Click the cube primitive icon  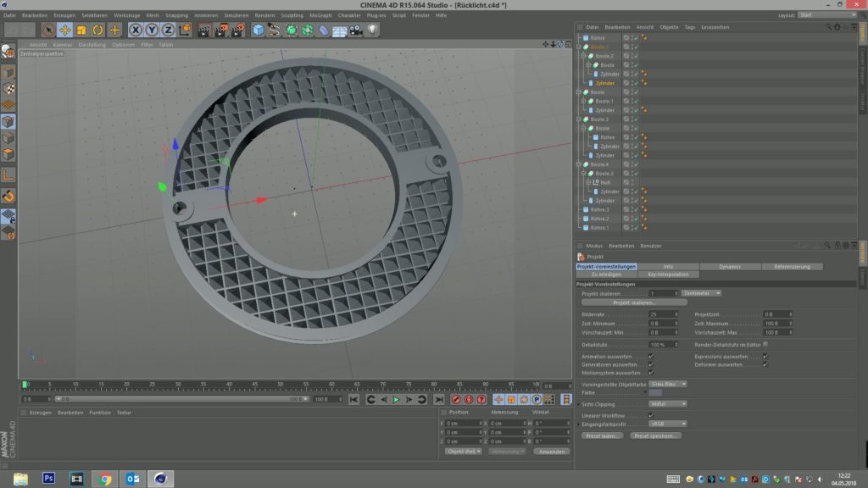point(259,30)
